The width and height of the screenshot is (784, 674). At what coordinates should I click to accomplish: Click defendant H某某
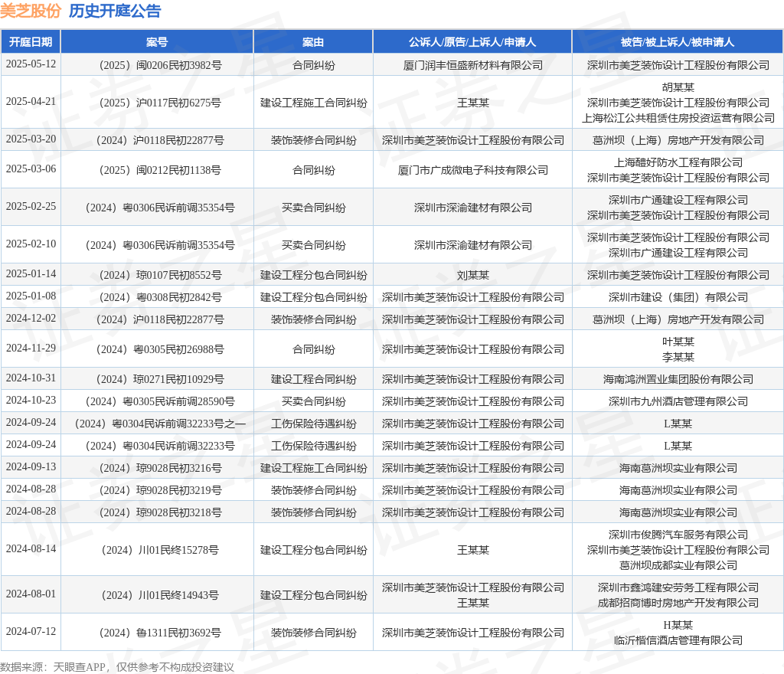tap(678, 625)
